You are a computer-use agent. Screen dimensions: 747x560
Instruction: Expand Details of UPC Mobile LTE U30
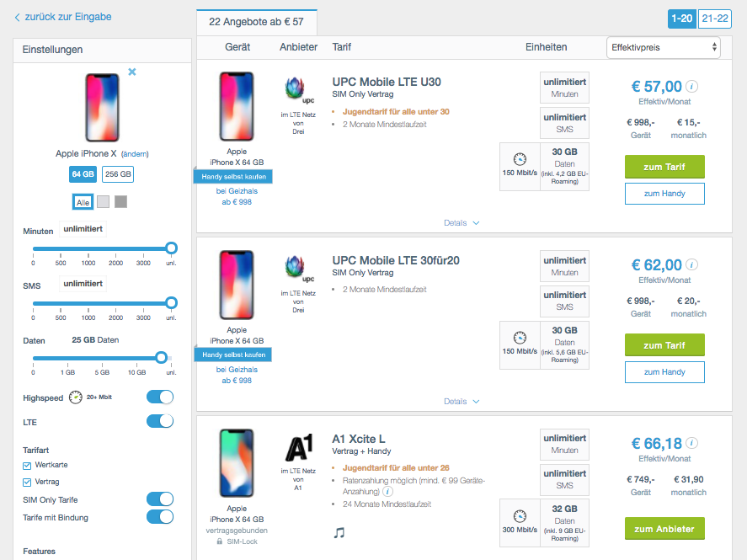coord(462,223)
